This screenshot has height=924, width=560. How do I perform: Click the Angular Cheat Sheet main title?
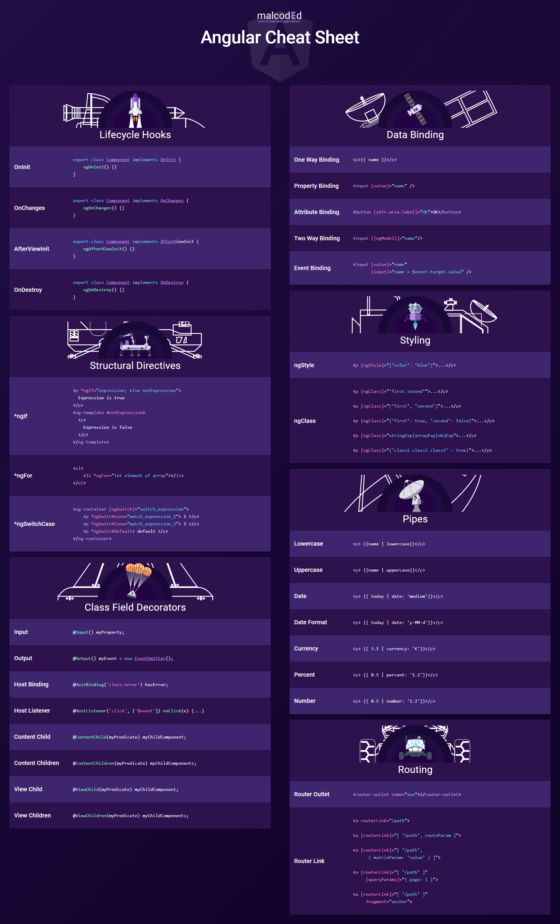[x=280, y=37]
